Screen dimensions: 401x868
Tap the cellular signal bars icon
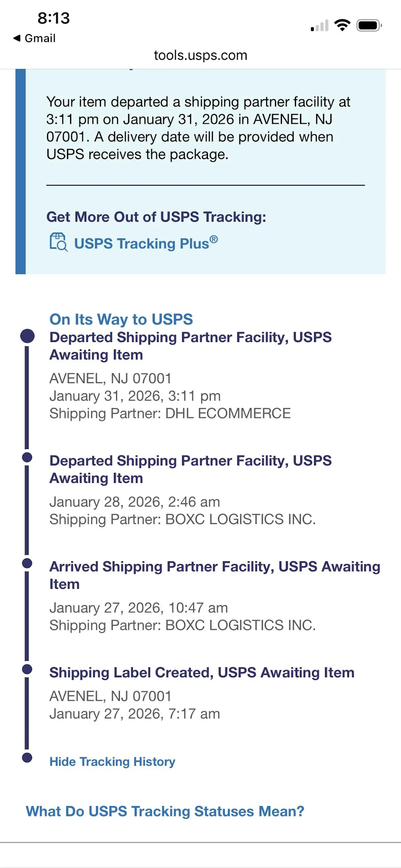pyautogui.click(x=320, y=26)
